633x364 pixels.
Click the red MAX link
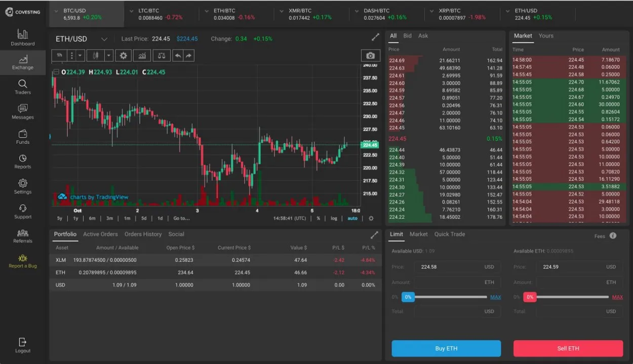[617, 297]
